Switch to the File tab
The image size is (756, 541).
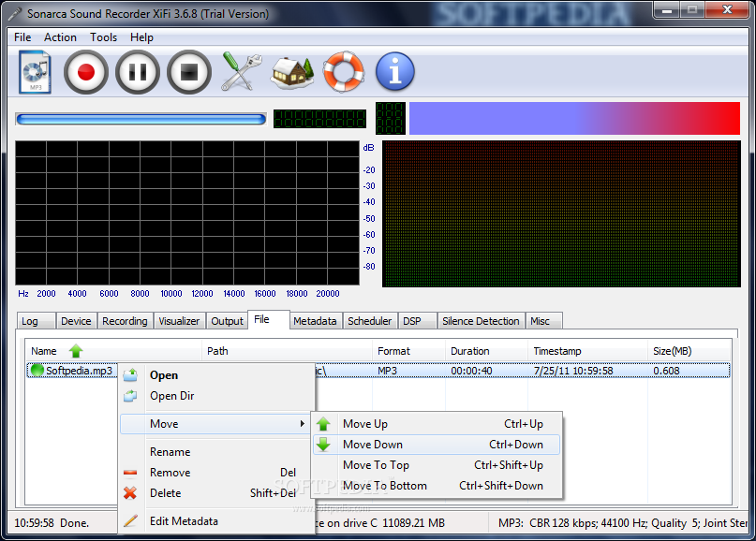[x=269, y=319]
